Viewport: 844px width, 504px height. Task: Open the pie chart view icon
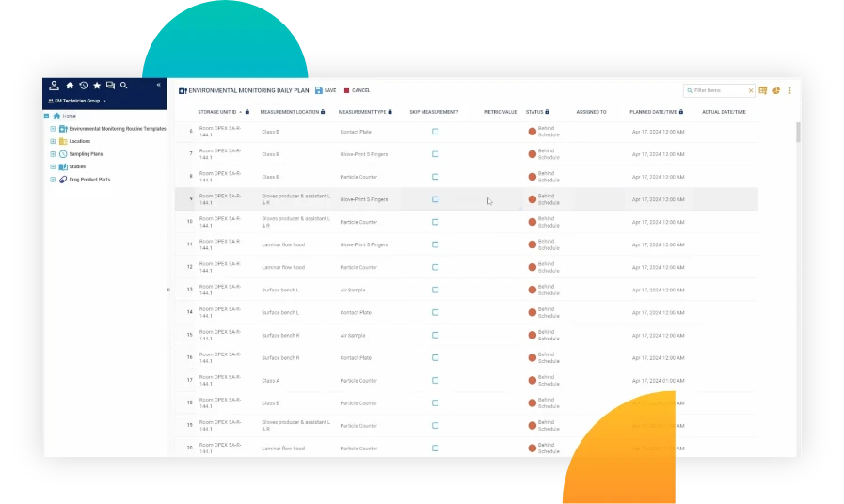(x=776, y=90)
